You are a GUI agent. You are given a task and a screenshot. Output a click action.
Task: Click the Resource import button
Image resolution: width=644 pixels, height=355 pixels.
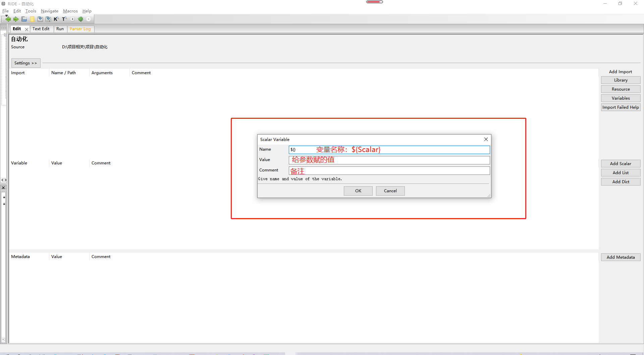pos(621,89)
